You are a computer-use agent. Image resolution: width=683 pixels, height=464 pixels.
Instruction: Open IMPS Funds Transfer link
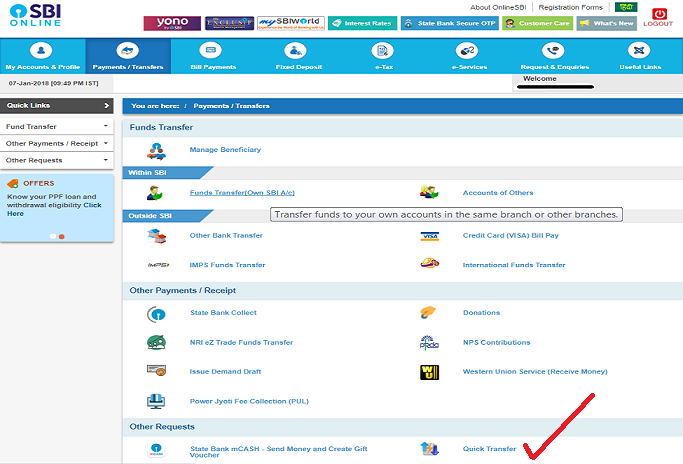point(227,265)
